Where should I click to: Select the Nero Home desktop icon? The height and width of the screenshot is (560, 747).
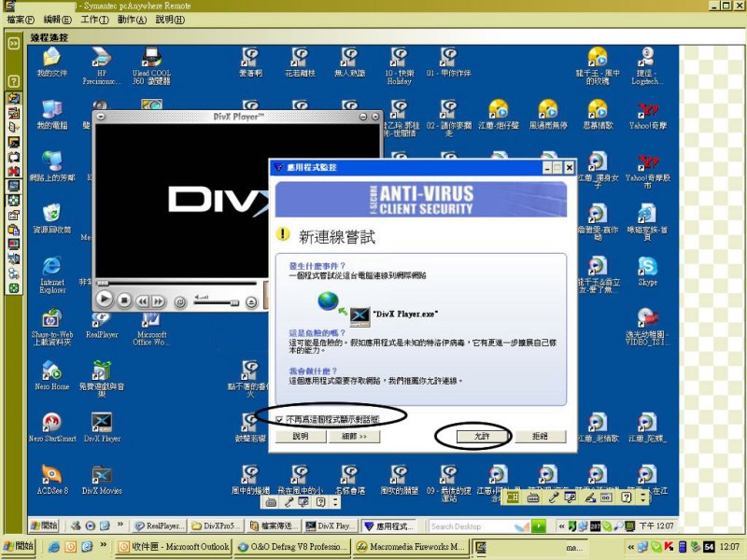(51, 376)
